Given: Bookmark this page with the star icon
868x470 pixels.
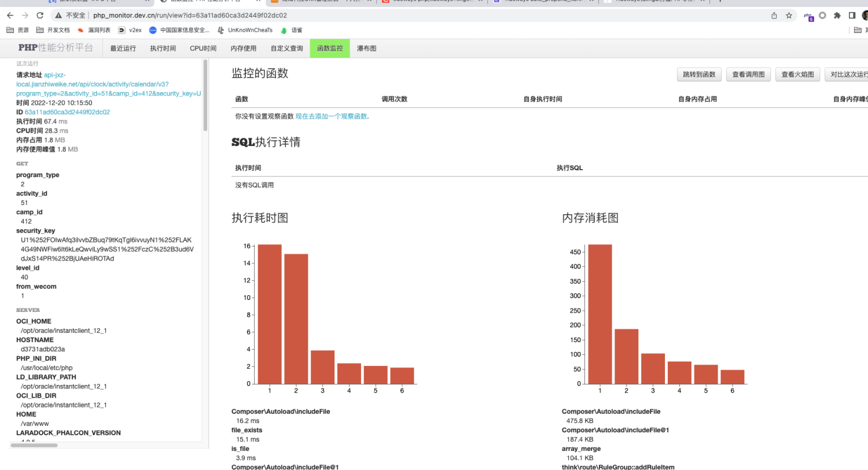Looking at the screenshot, I should click(x=789, y=16).
